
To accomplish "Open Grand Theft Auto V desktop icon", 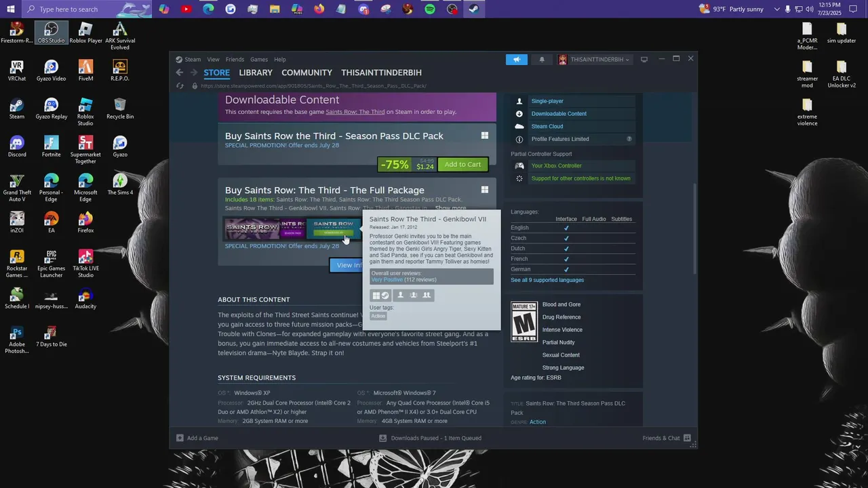I will click(17, 187).
